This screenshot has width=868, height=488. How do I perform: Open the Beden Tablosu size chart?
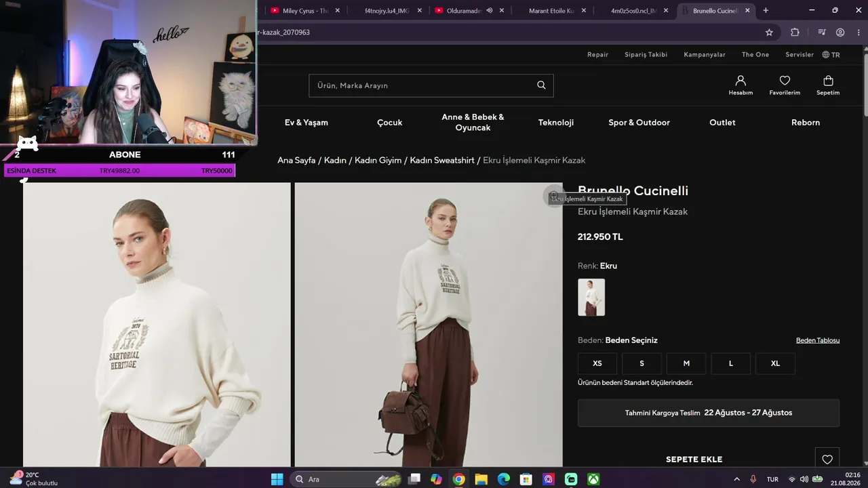(x=818, y=340)
